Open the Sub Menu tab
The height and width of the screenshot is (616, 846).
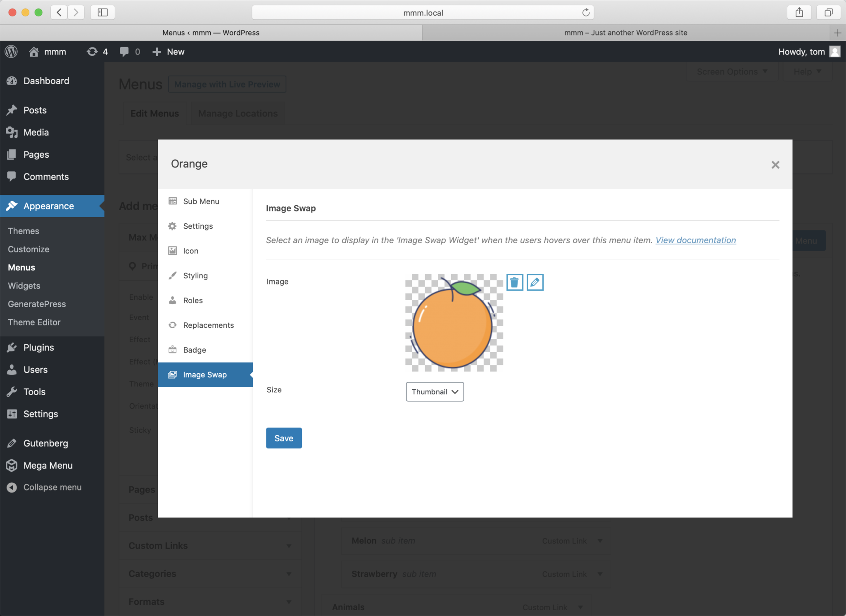click(x=201, y=201)
